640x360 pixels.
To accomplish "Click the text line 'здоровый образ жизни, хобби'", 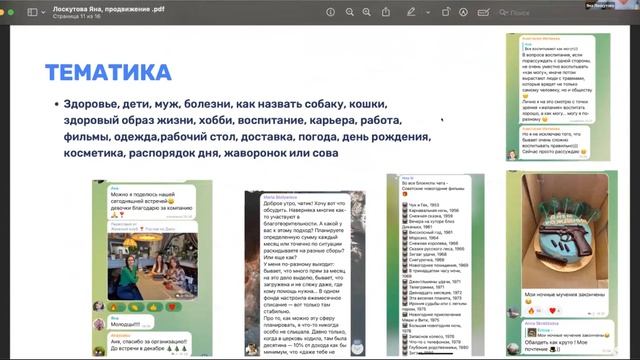I will (233, 120).
